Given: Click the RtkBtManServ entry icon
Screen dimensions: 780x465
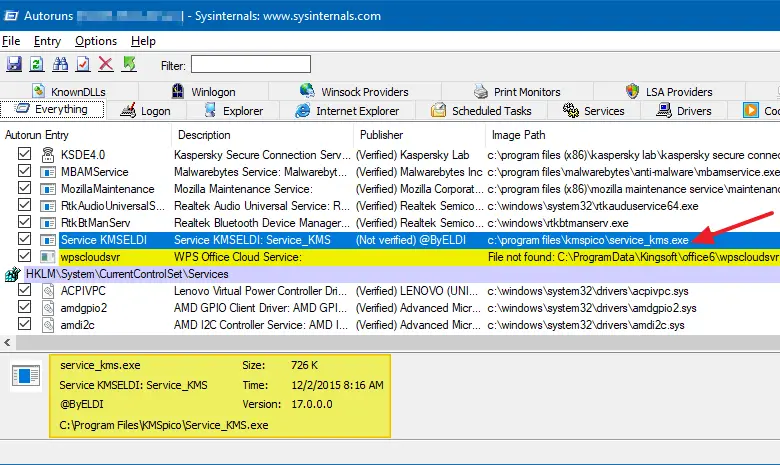Looking at the screenshot, I should click(48, 223).
